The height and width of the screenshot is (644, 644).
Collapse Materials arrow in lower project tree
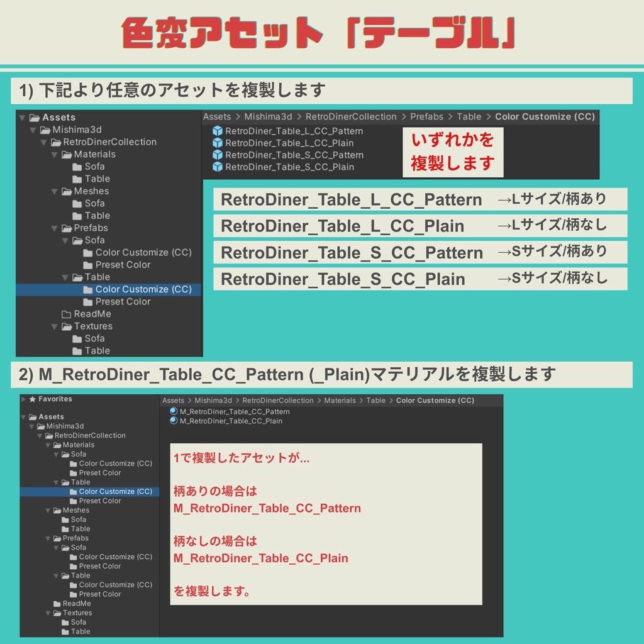point(48,445)
